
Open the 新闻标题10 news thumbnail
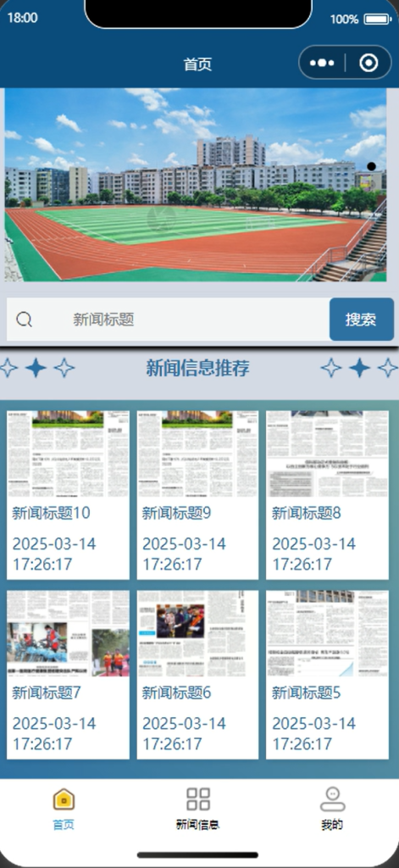(68, 454)
